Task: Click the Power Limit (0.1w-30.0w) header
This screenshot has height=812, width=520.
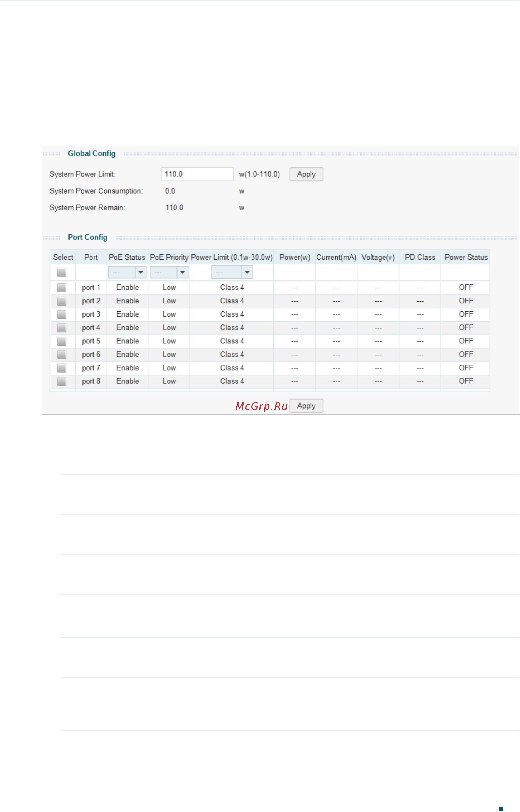Action: [x=232, y=257]
